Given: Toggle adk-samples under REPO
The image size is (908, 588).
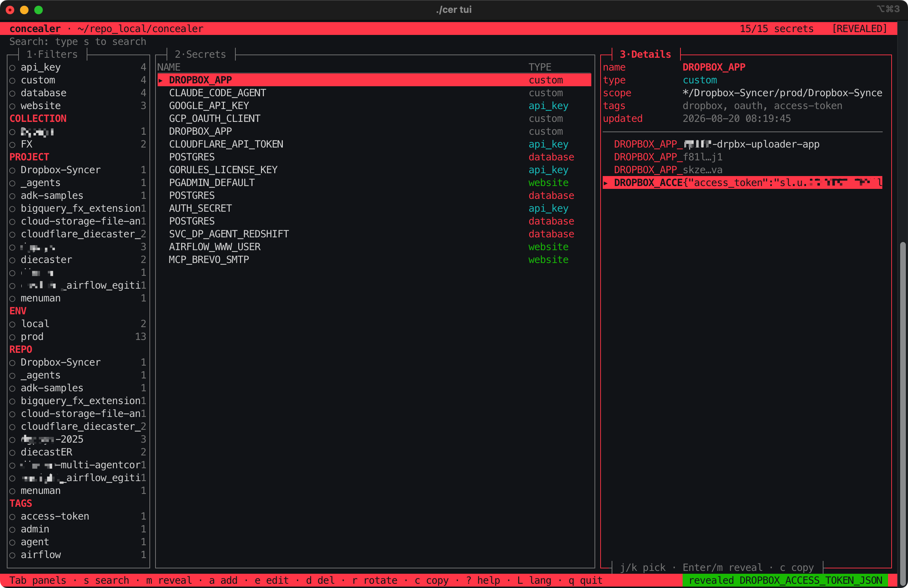Looking at the screenshot, I should point(78,388).
